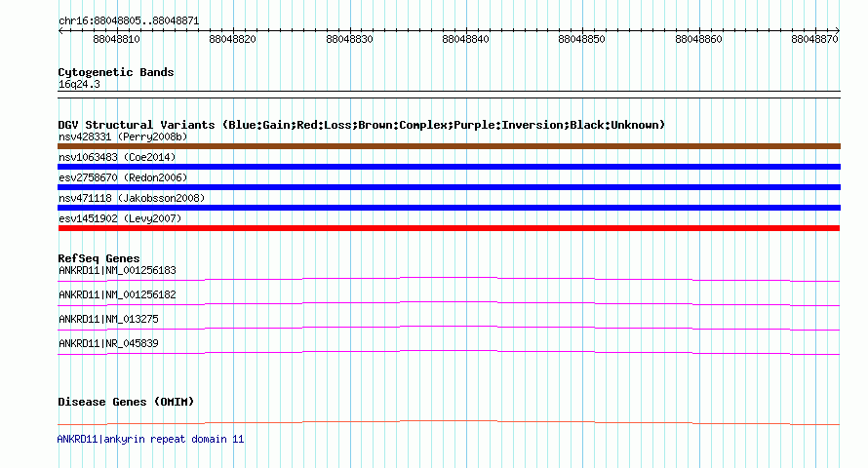Viewport: 868px width, 468px height.
Task: Click the ANKRD11|NM_013275 transcript label
Action: (x=108, y=319)
